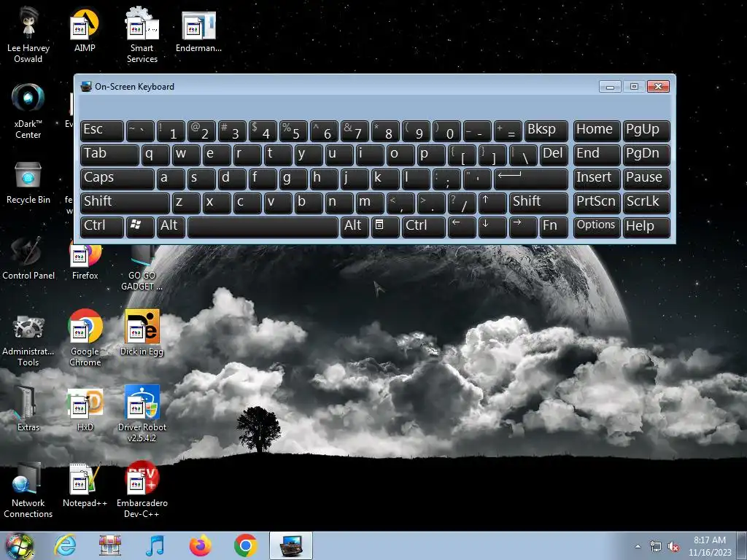Click the Home key
Viewport: 747px width, 560px height.
(x=597, y=131)
